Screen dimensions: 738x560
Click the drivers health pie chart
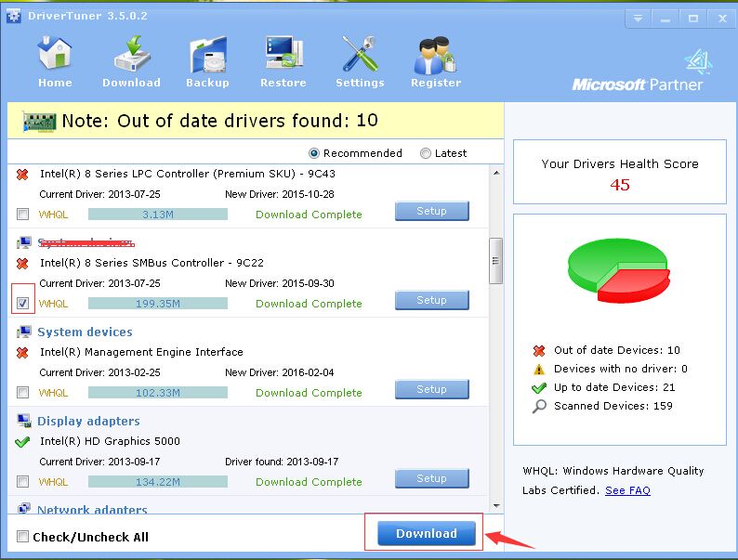pyautogui.click(x=619, y=270)
